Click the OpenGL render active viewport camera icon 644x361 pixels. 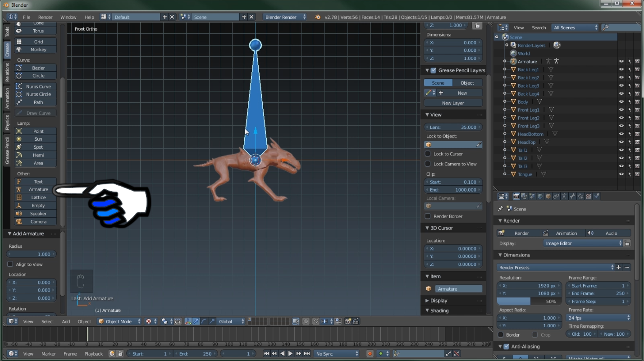(x=348, y=321)
